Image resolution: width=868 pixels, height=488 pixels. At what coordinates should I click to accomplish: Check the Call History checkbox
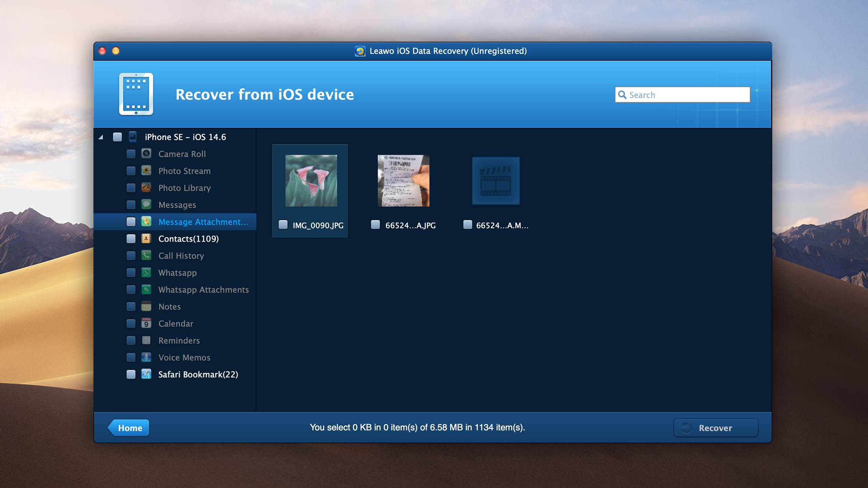[131, 255]
